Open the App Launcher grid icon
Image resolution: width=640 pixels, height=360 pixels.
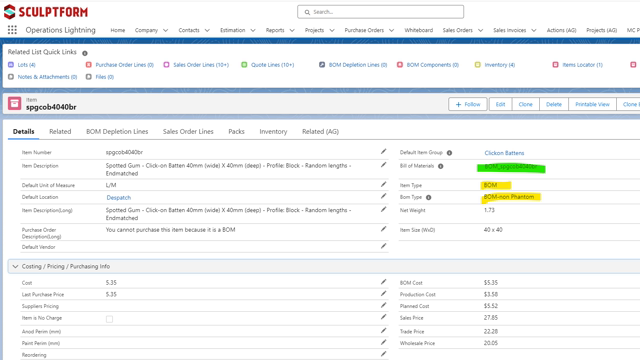[12, 30]
